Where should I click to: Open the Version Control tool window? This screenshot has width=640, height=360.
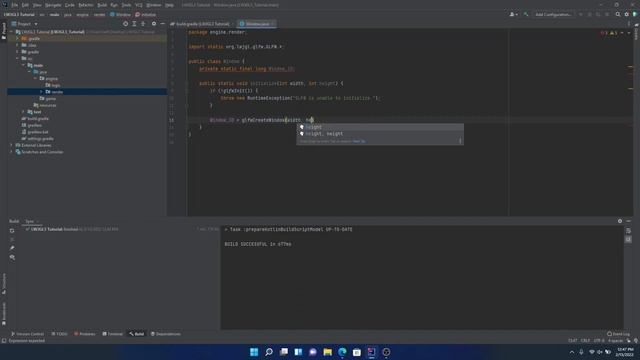click(27, 334)
